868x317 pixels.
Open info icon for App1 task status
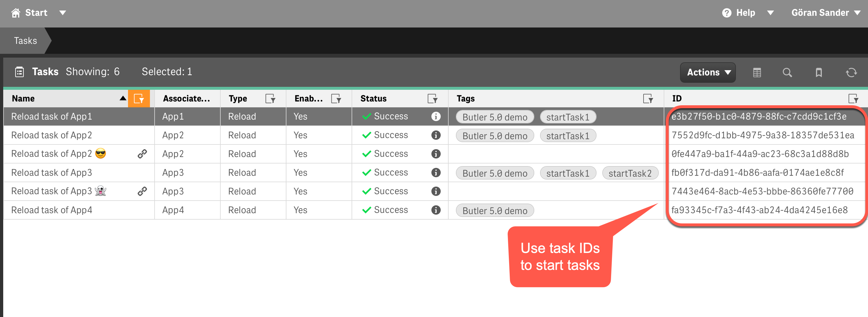(x=436, y=116)
